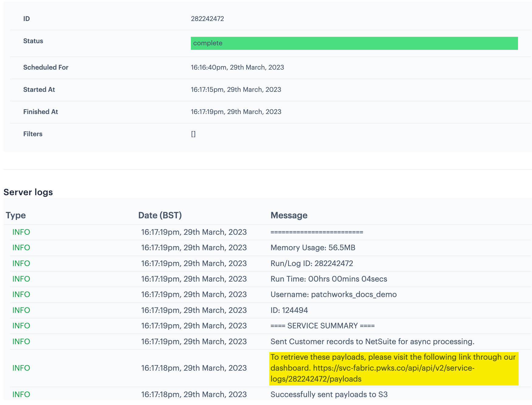The width and height of the screenshot is (532, 405).
Task: Select the SERVICE SUMMARY log line
Action: [x=323, y=326]
